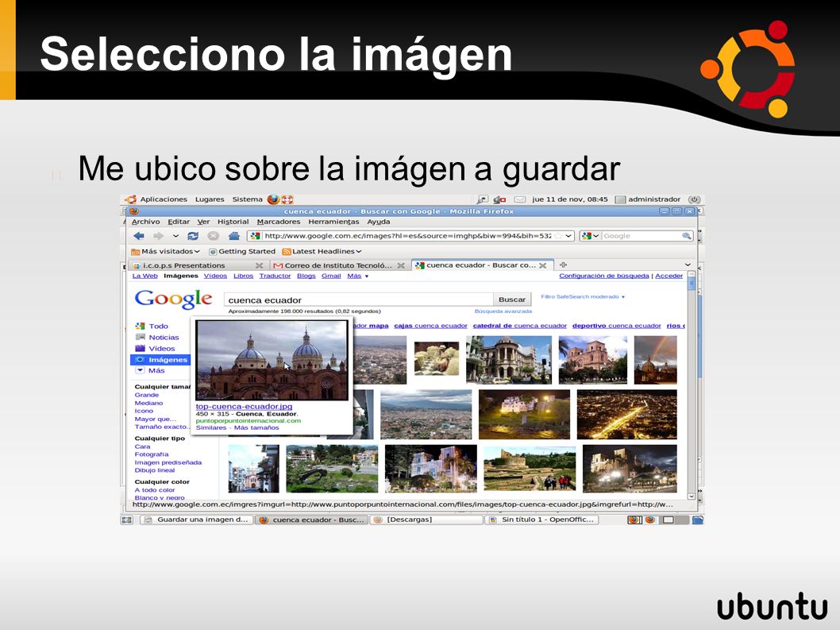840x630 pixels.
Task: Click the search magnifier in Google search box
Action: coord(686,236)
